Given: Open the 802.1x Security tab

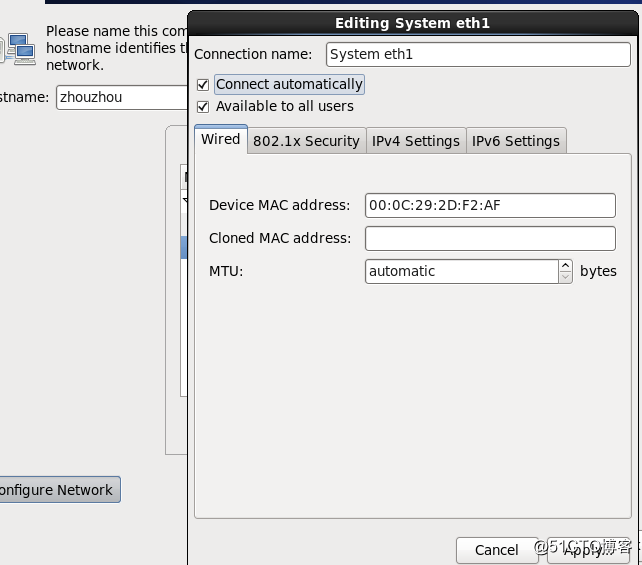Looking at the screenshot, I should click(x=306, y=141).
